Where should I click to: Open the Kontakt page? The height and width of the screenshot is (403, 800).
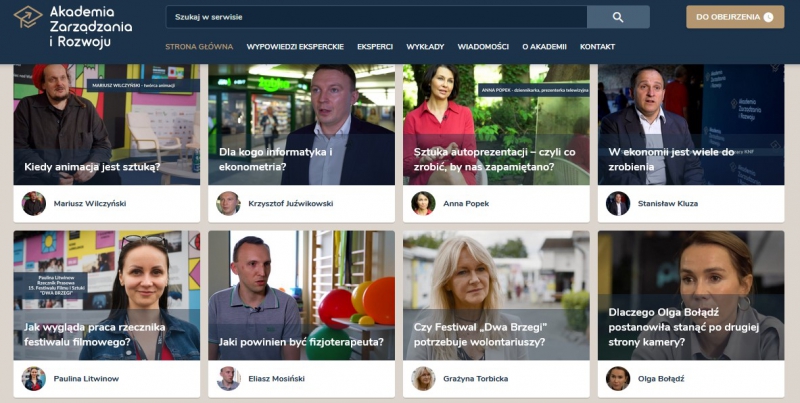(597, 46)
